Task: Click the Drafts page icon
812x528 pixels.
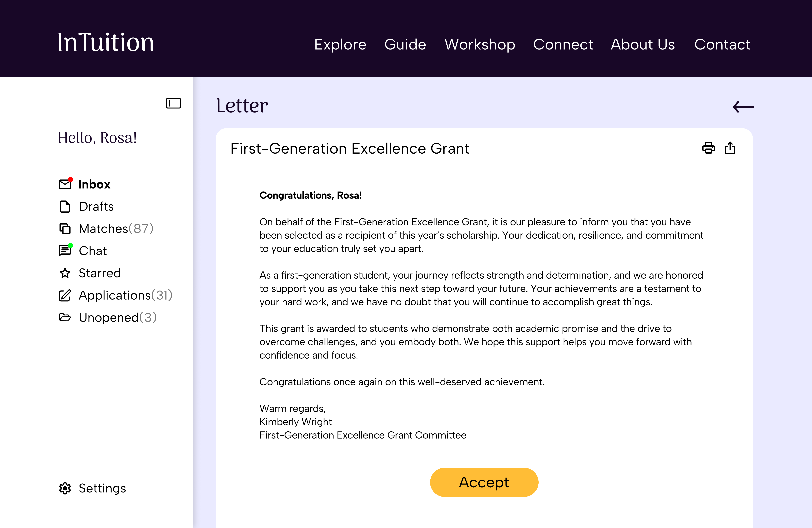Action: 65,207
